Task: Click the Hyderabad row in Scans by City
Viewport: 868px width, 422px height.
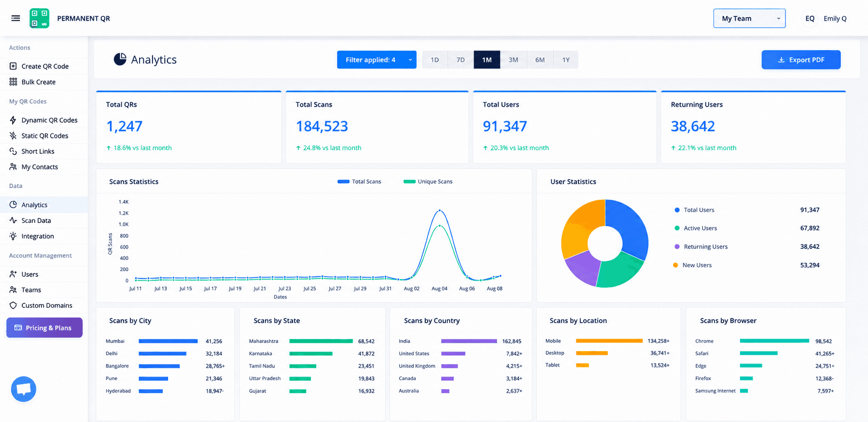Action: (165, 391)
